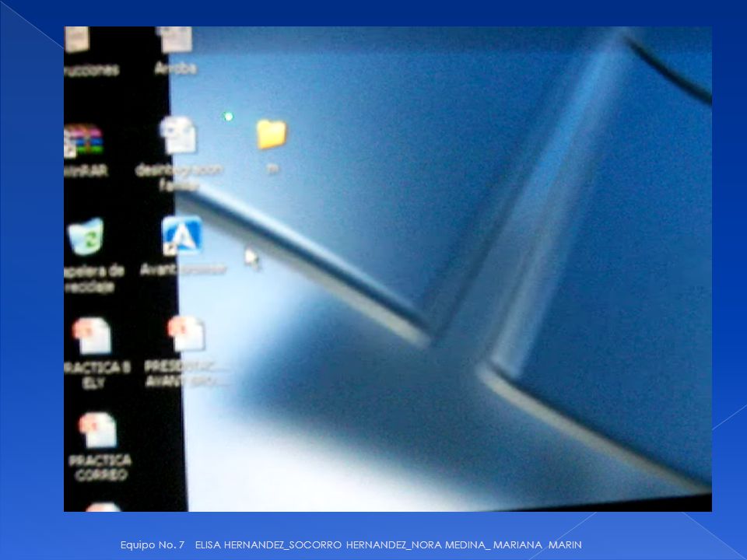Open the Recycle Bin (Papelera de reciclaje) icon
The image size is (747, 560).
(86, 236)
